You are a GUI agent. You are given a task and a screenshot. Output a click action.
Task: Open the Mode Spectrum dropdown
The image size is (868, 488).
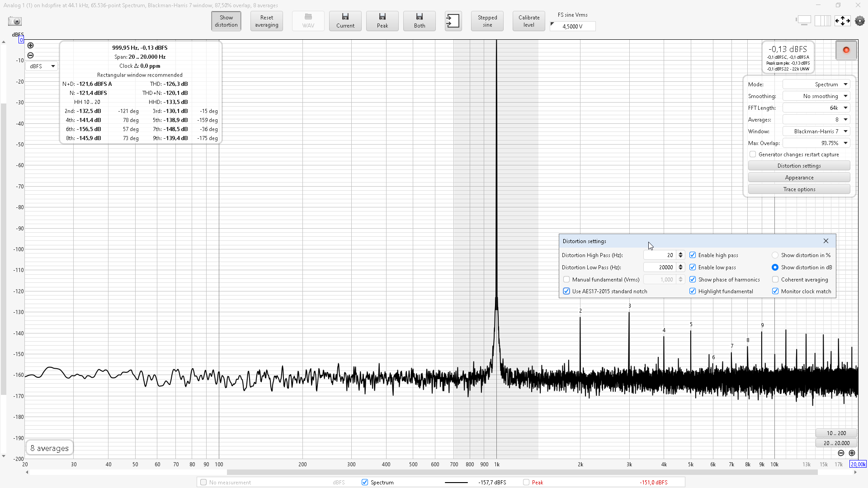pos(816,84)
